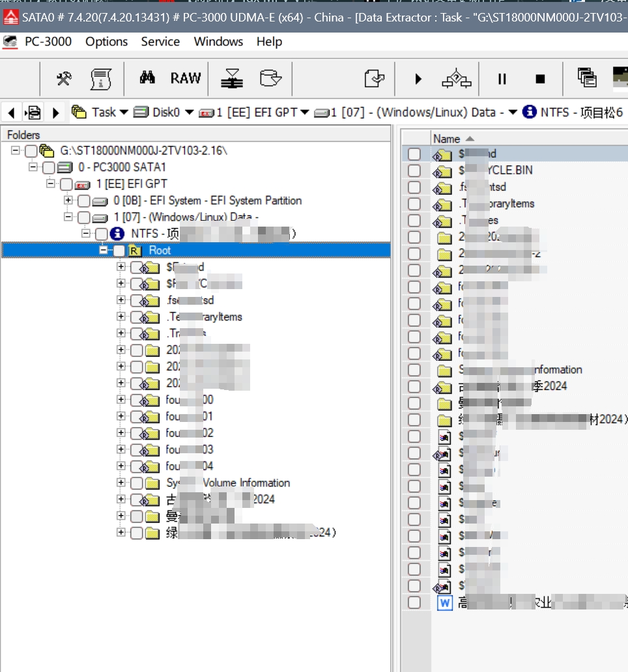
Task: Select the RAW recovery toolbar button
Action: tap(186, 78)
